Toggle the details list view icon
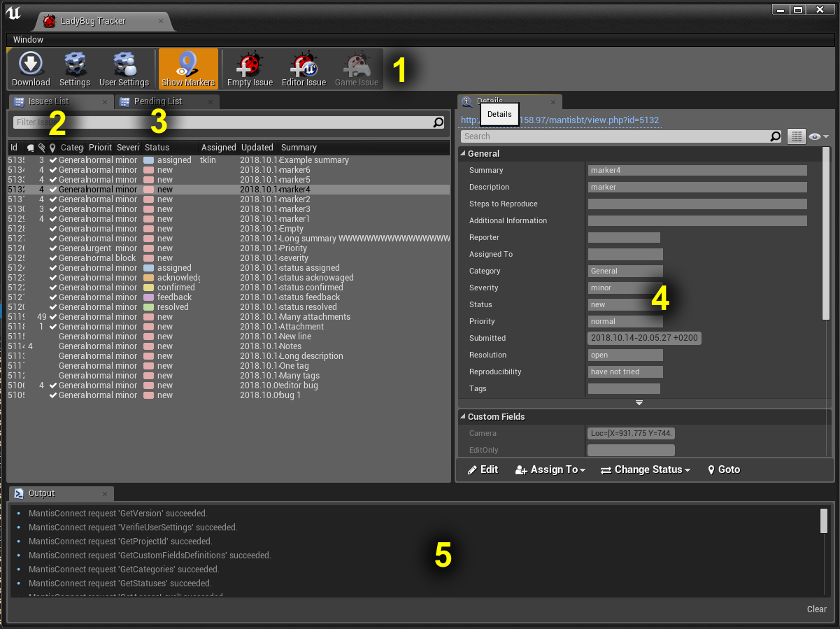The height and width of the screenshot is (629, 840). click(x=796, y=136)
